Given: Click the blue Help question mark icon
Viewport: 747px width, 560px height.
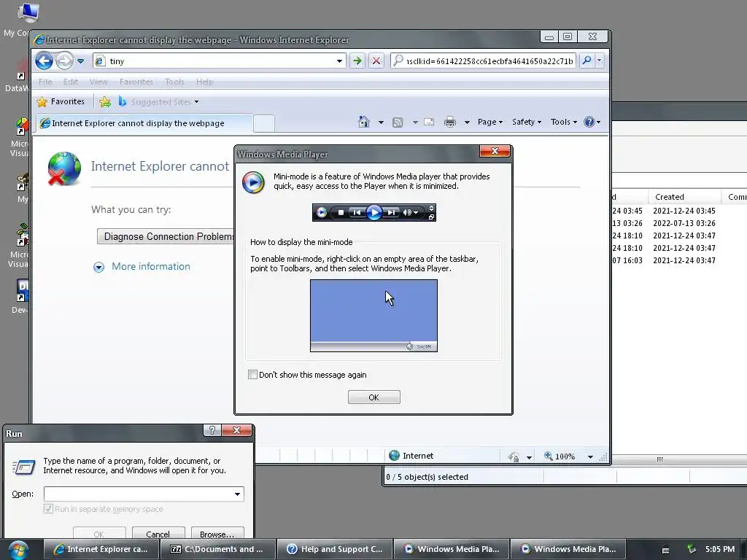Looking at the screenshot, I should (589, 122).
